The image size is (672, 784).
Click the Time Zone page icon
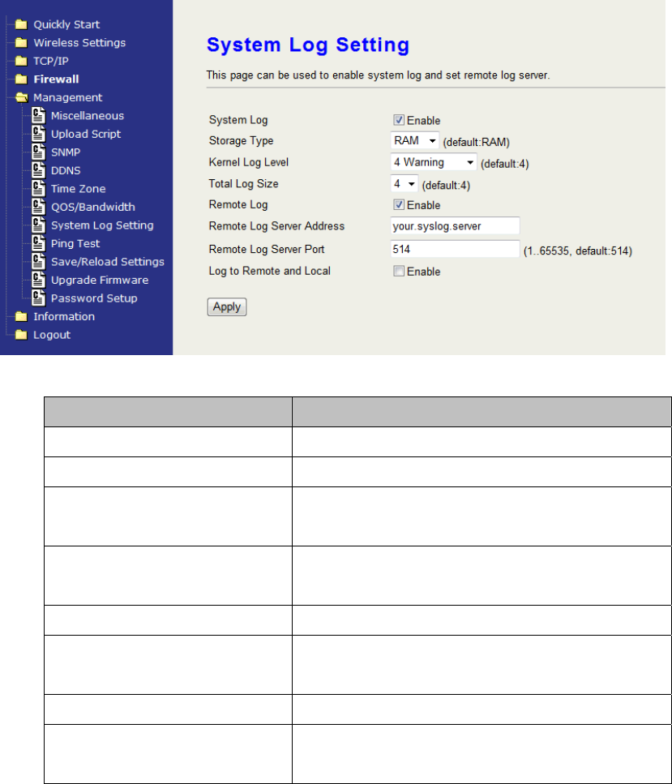coord(38,188)
